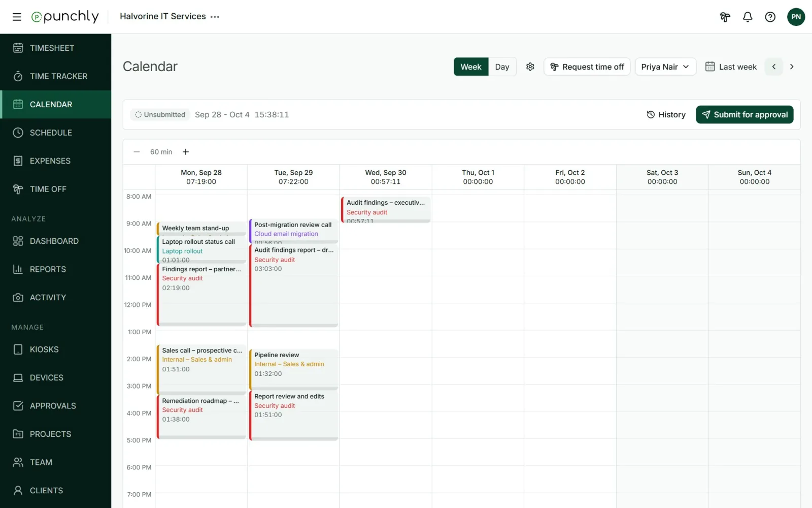Viewport: 812px width, 508px height.
Task: Open Clients in sidebar
Action: (56, 490)
